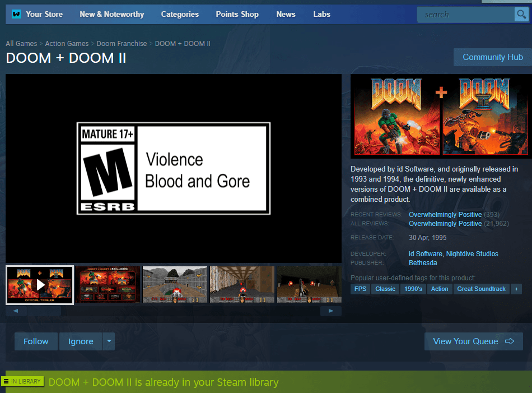The image size is (532, 393).
Task: Click release date '30 Apr, 1995'
Action: [x=427, y=238]
